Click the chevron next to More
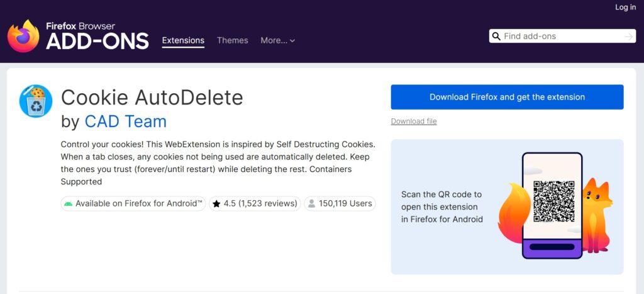Viewport: 644px width, 294px height. 292,41
